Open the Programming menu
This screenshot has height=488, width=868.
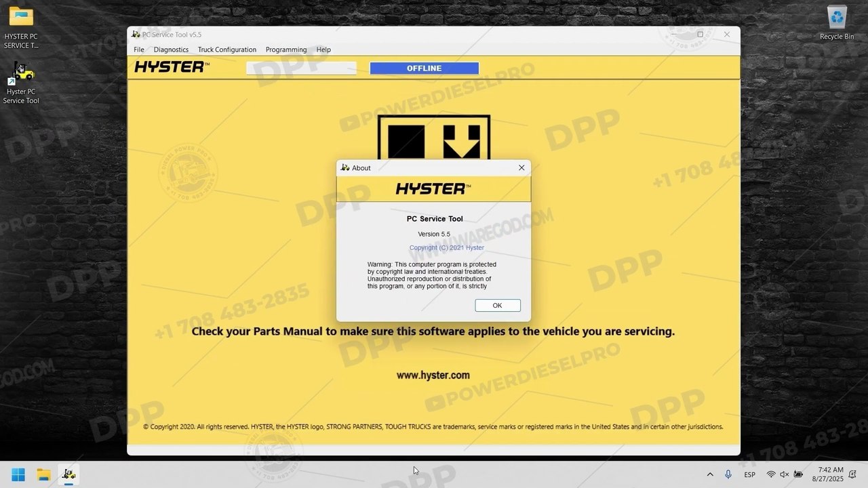pos(286,49)
